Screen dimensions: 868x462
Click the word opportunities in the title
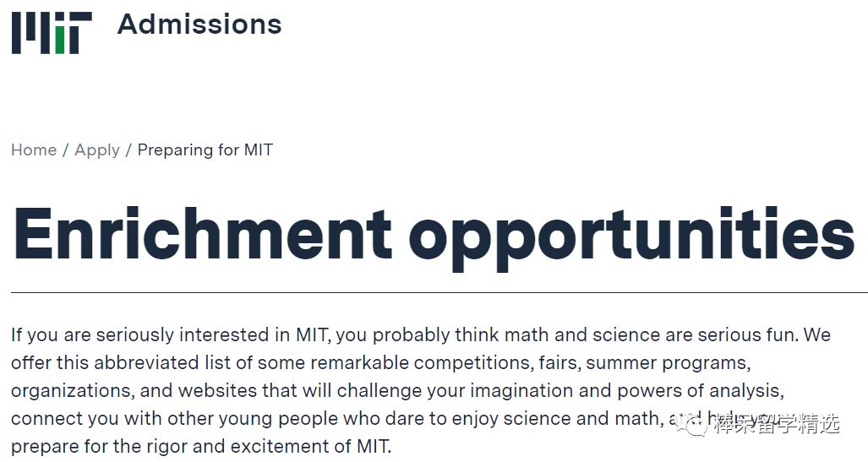[x=632, y=236]
